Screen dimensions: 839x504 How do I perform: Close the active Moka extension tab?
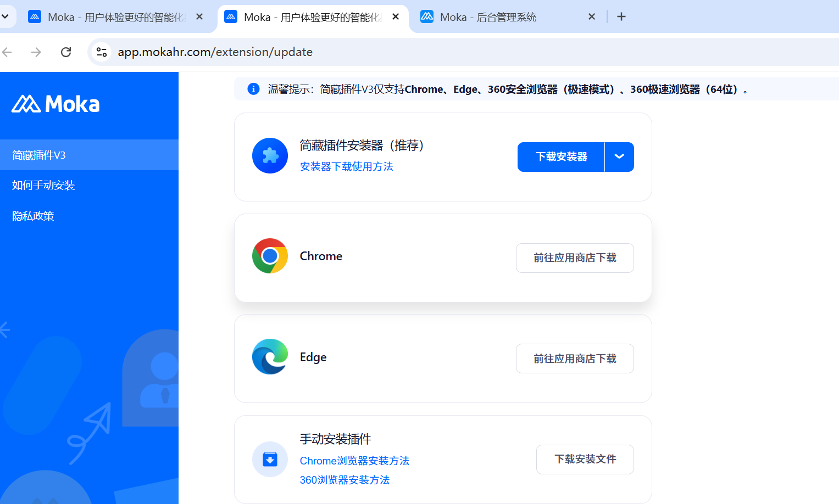pyautogui.click(x=396, y=16)
